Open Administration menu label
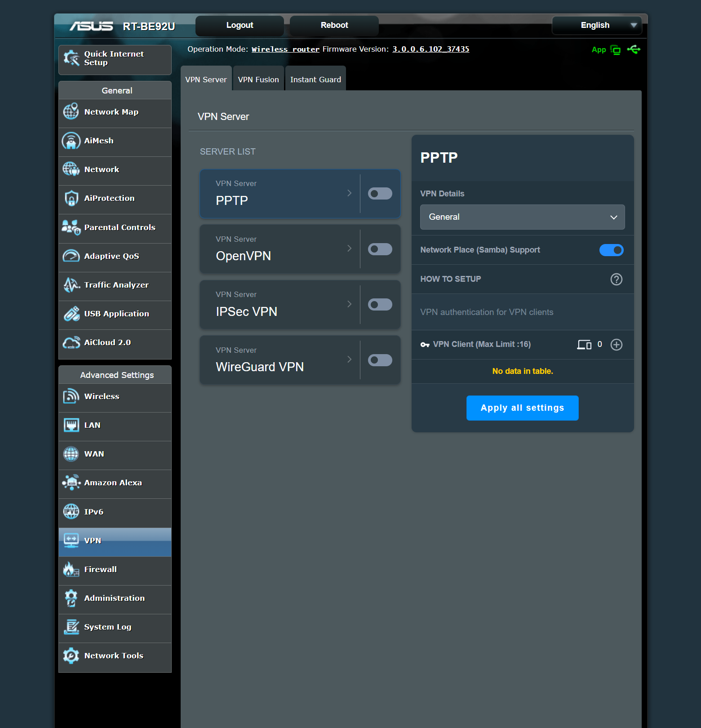Screen dimensions: 701x728 (x=115, y=598)
